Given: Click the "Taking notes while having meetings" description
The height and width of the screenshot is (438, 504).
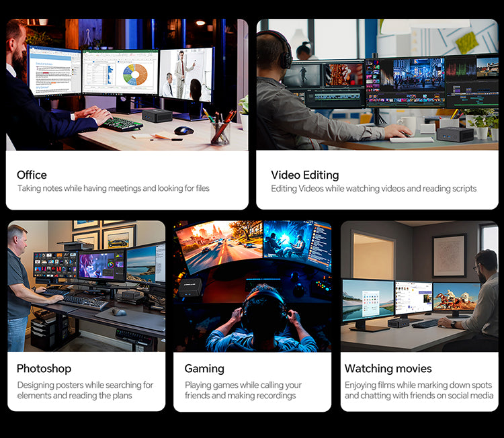Looking at the screenshot, I should pos(113,189).
